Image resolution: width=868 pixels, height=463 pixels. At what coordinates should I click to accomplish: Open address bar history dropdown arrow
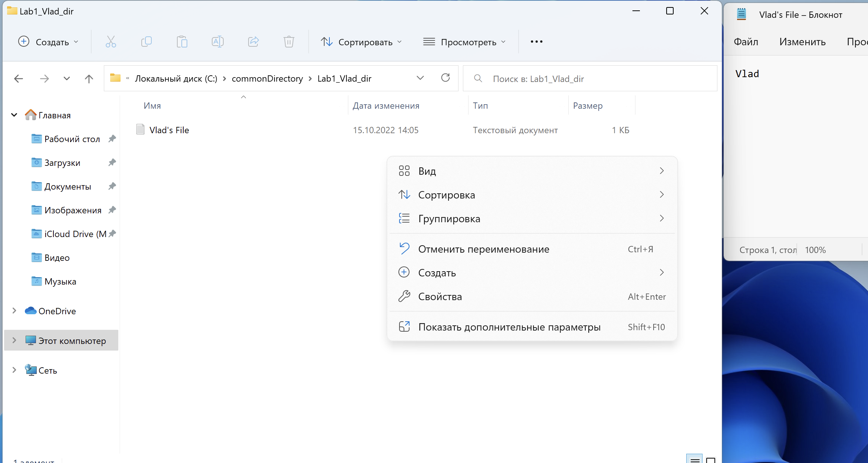click(x=420, y=78)
